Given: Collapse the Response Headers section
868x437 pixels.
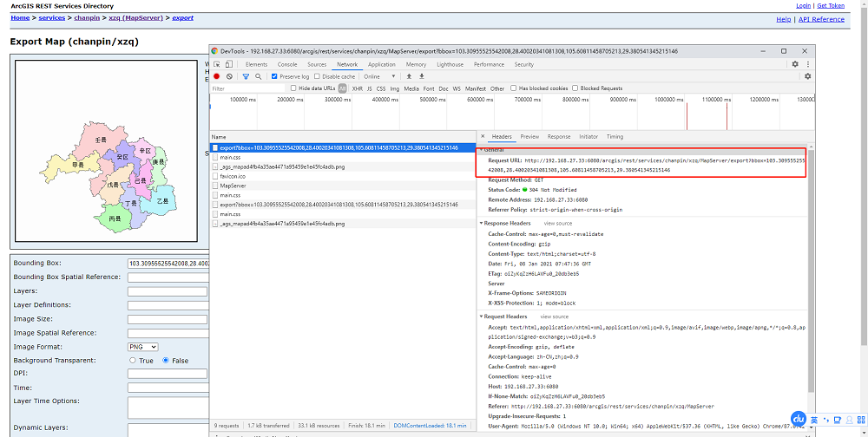Looking at the screenshot, I should 482,223.
